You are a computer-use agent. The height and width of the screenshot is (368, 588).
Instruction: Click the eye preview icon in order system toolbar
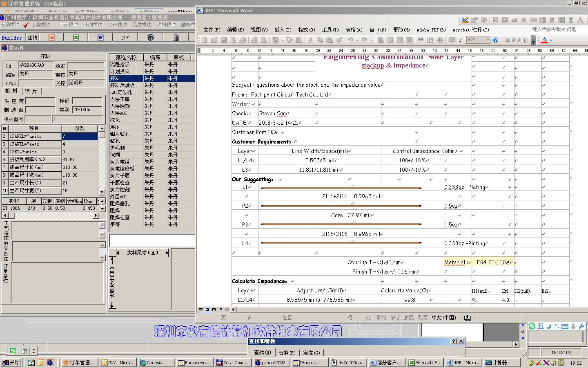[x=150, y=37]
